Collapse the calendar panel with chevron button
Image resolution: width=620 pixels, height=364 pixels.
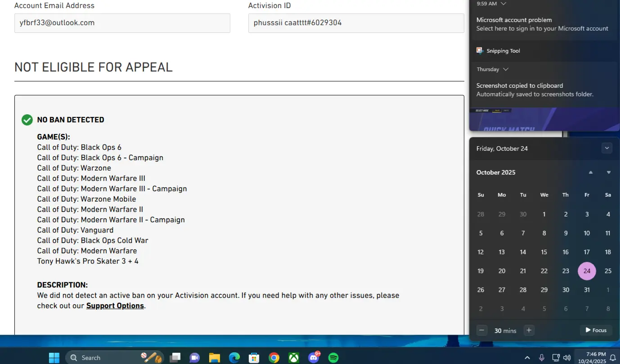[607, 148]
